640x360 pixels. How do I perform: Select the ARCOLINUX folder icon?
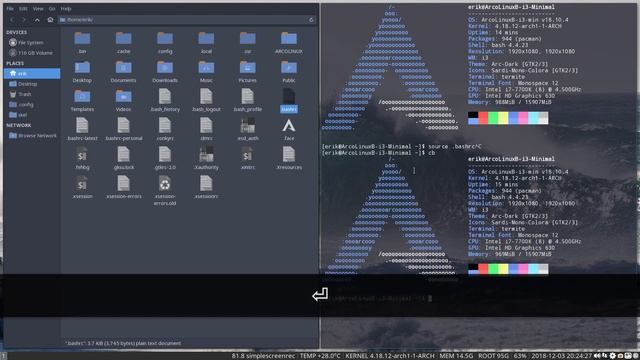coord(289,39)
